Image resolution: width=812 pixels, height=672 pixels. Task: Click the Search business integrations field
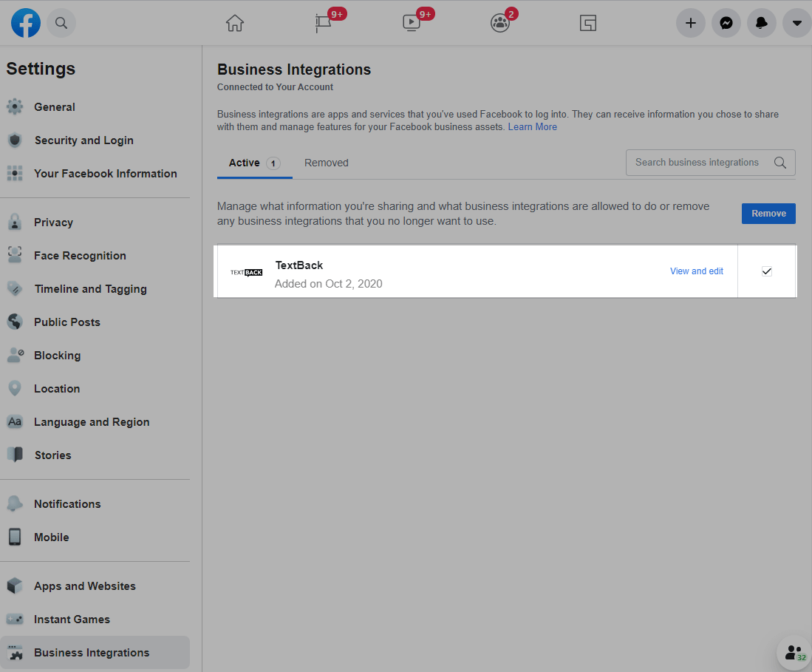[x=710, y=163]
